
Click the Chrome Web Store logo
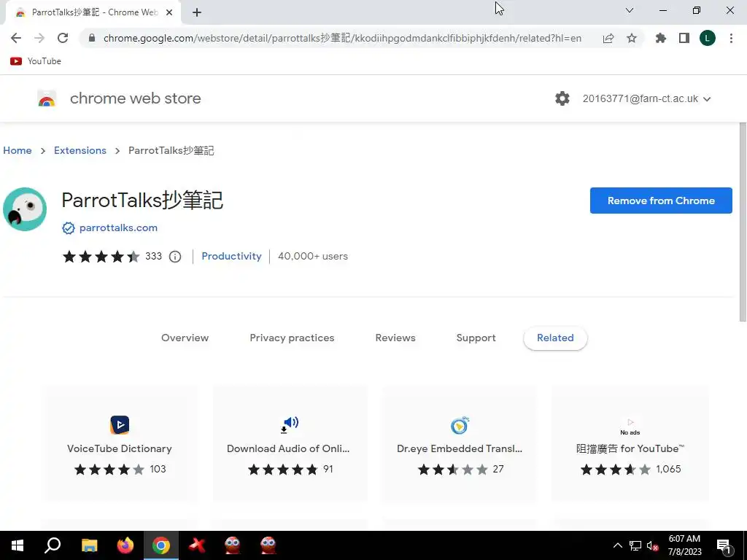click(x=47, y=98)
